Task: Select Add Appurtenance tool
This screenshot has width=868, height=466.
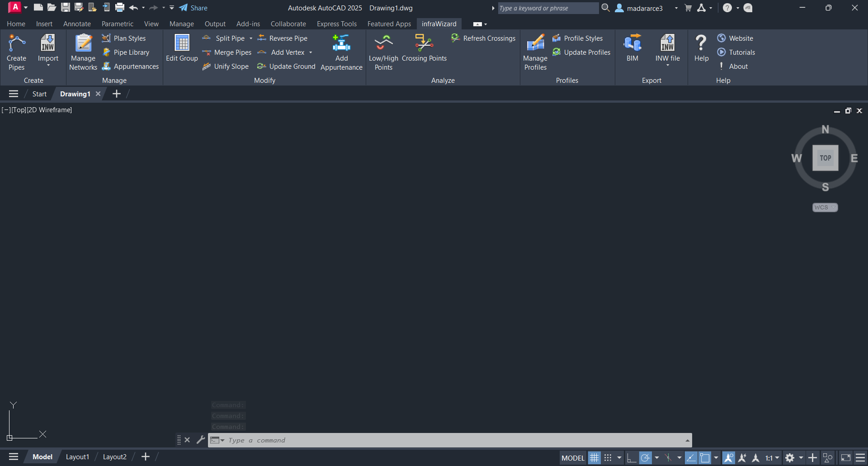Action: pyautogui.click(x=341, y=52)
